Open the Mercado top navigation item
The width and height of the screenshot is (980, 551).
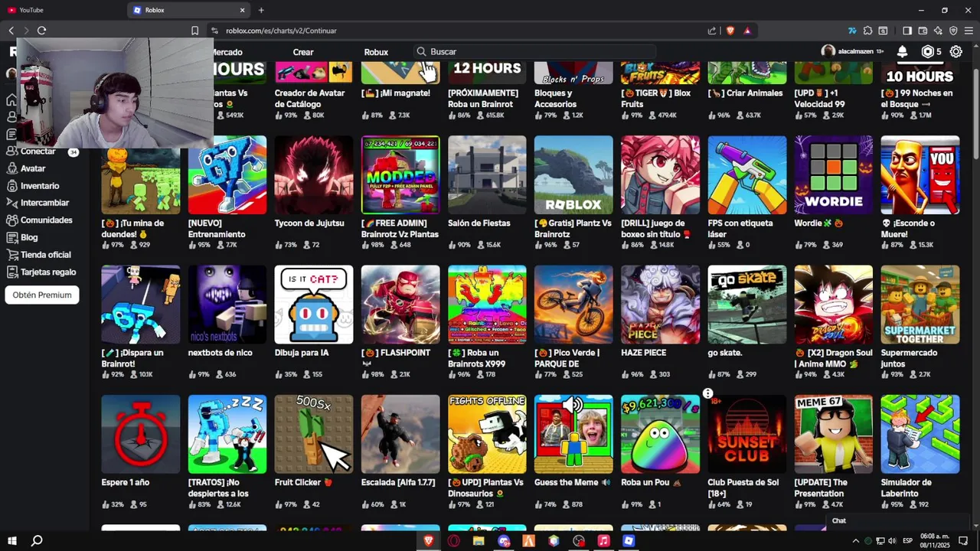click(x=227, y=52)
